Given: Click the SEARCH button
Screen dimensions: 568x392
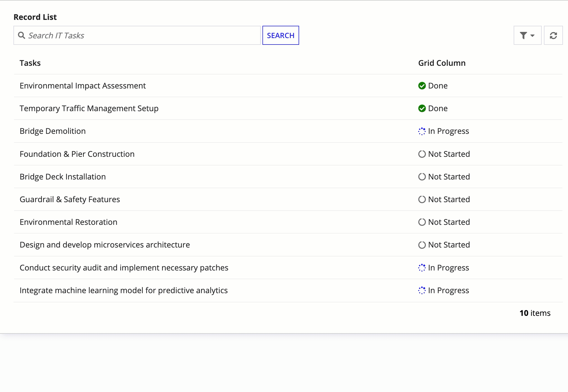Looking at the screenshot, I should pyautogui.click(x=281, y=35).
